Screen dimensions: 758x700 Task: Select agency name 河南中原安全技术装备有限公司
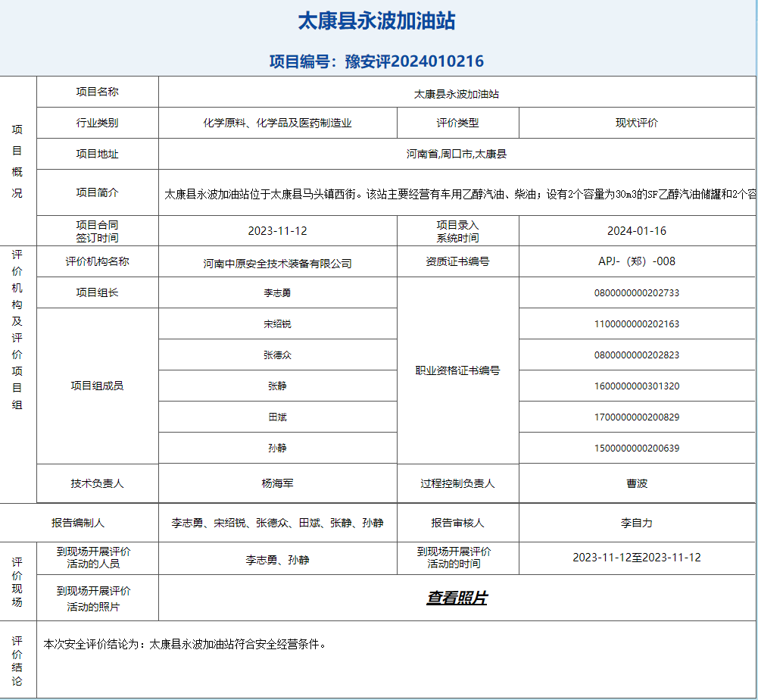pyautogui.click(x=277, y=264)
